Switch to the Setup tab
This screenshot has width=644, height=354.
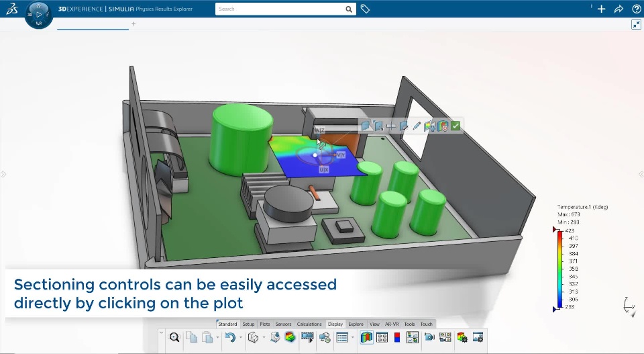(x=248, y=324)
